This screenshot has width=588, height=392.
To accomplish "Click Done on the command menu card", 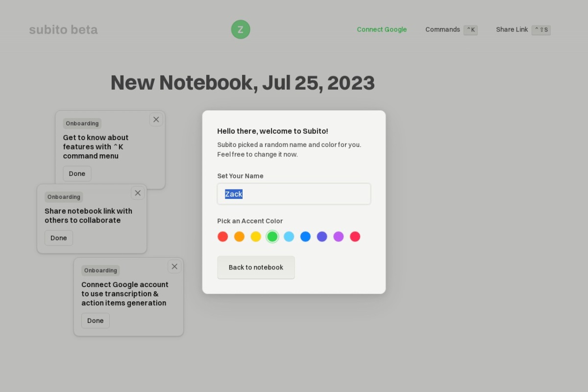I will (77, 174).
